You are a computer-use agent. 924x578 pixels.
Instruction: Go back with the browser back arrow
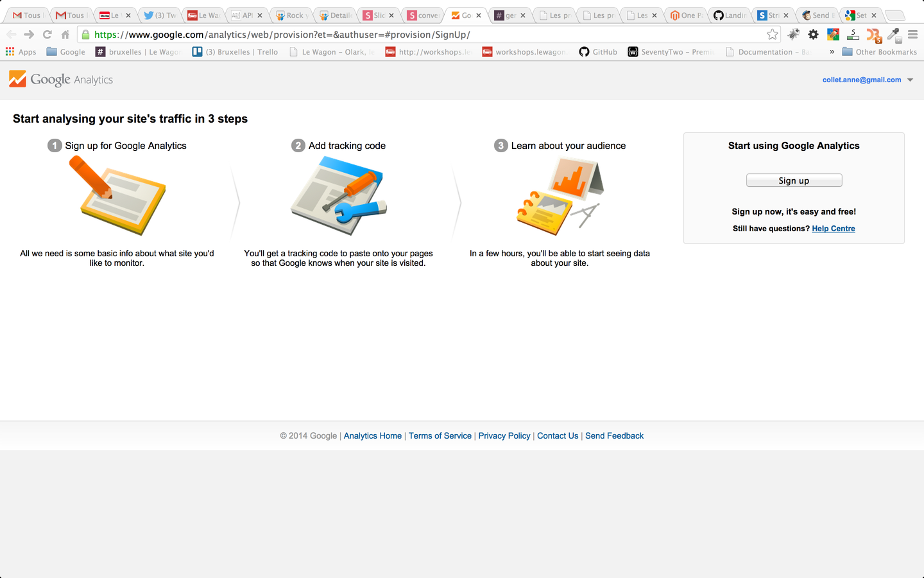(12, 35)
